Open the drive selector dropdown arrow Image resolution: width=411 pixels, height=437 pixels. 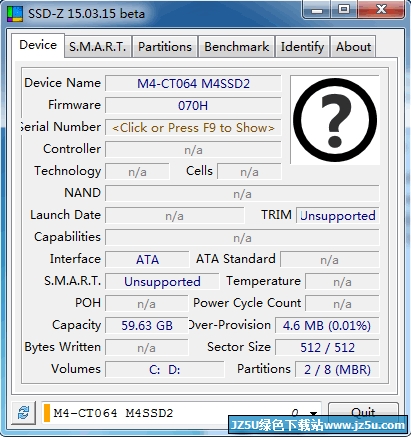click(313, 413)
